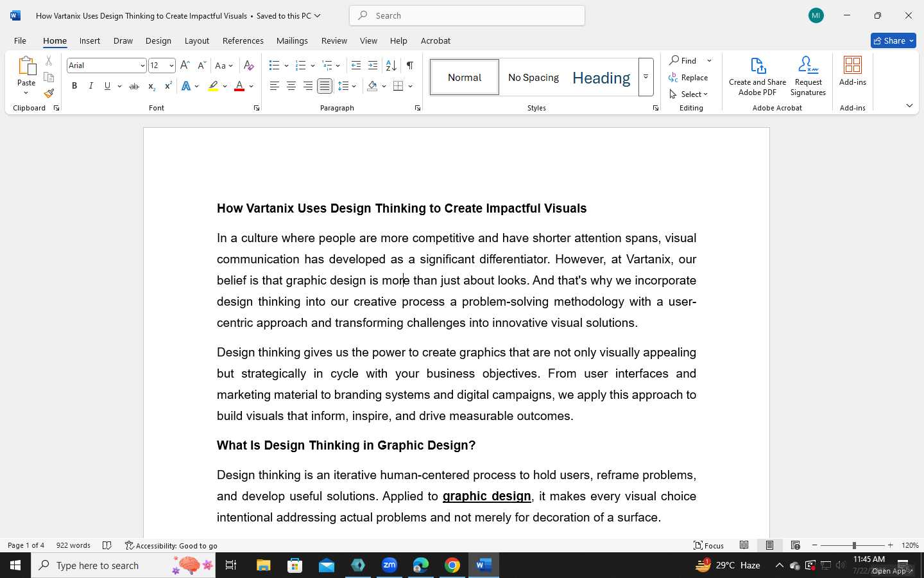The width and height of the screenshot is (924, 578).
Task: Apply the Normal style
Action: tap(465, 77)
